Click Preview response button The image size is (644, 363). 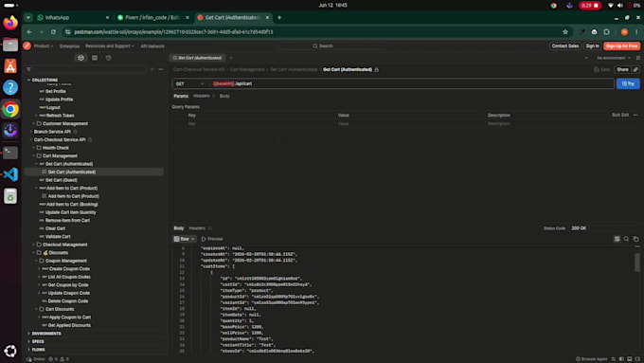[x=212, y=239]
